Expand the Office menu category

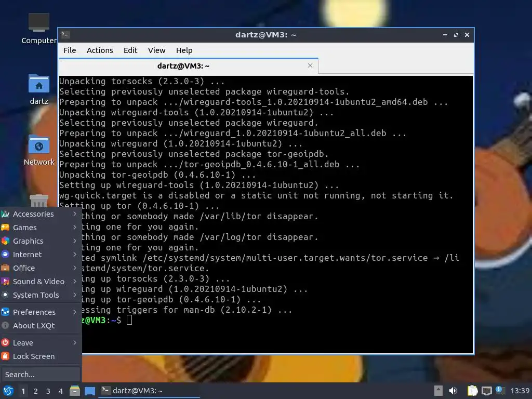[41, 268]
